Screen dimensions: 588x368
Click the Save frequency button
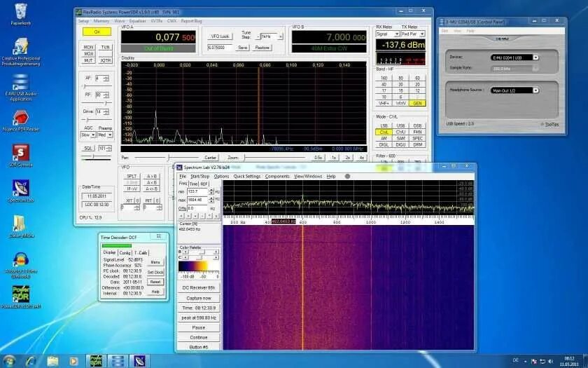click(x=243, y=48)
